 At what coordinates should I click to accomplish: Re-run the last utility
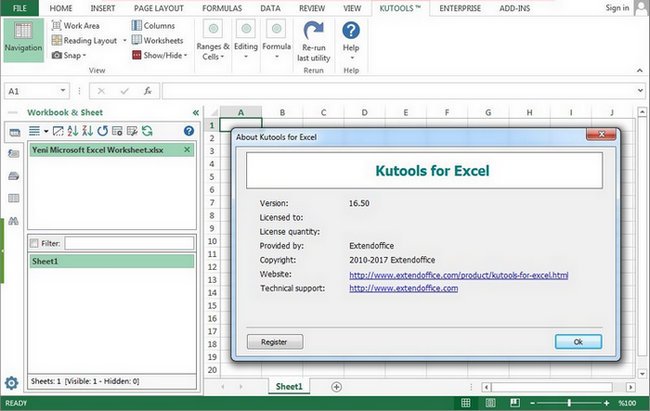tap(313, 41)
